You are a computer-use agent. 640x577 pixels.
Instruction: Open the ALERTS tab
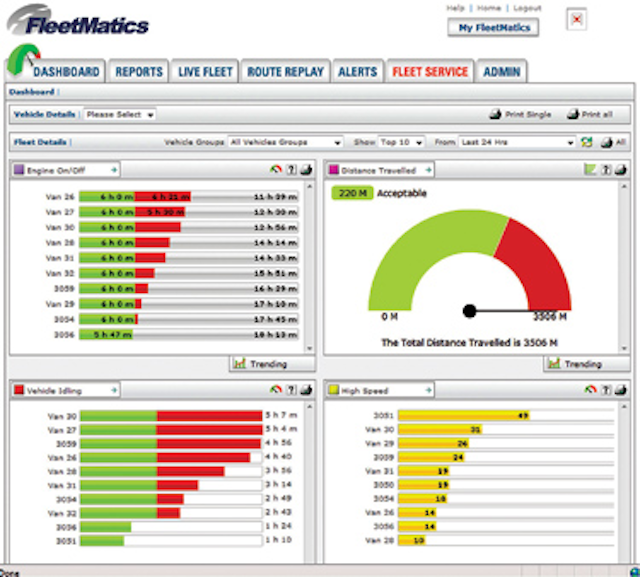pos(358,72)
